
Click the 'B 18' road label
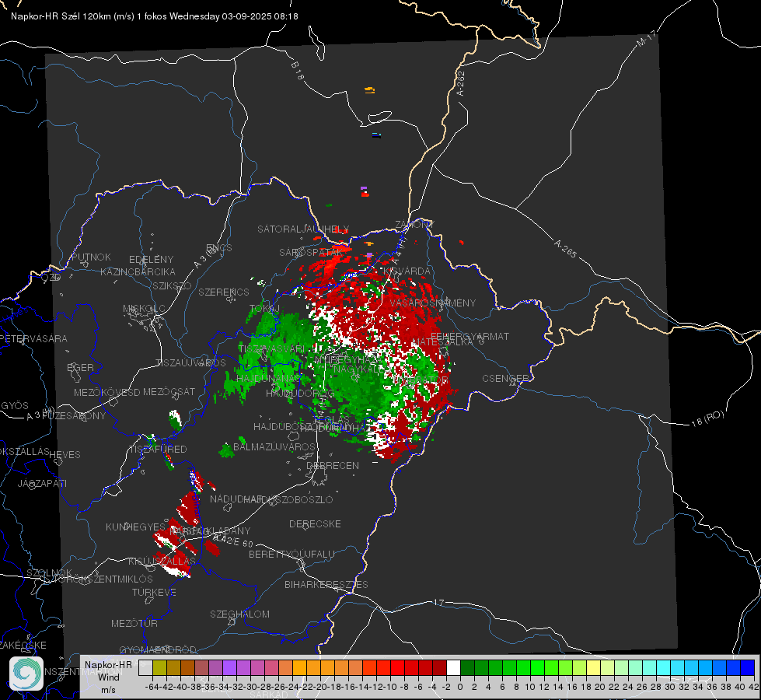click(x=298, y=71)
